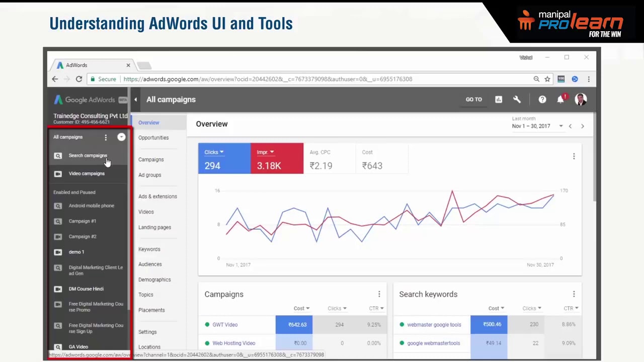
Task: Open the date range dropdown Nov 1 – 30, 2017
Action: point(537,126)
